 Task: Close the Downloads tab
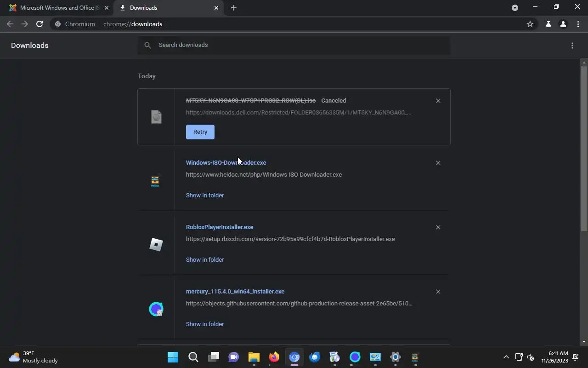tap(216, 8)
